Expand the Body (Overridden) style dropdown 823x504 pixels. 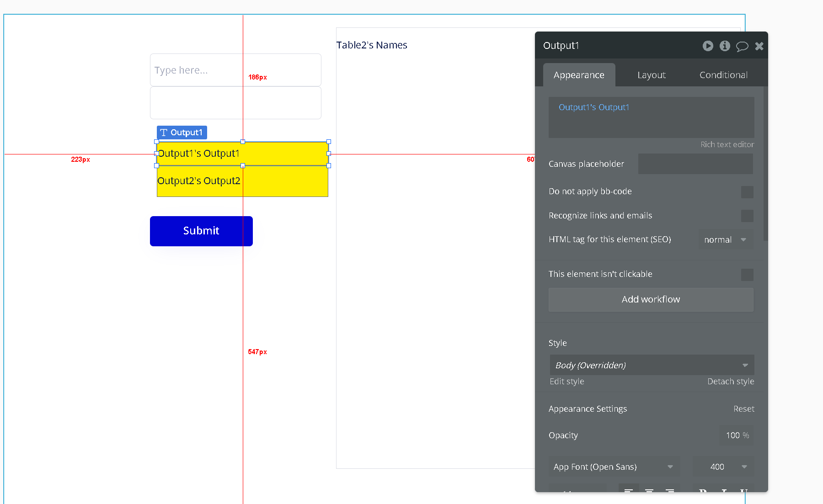pyautogui.click(x=652, y=365)
